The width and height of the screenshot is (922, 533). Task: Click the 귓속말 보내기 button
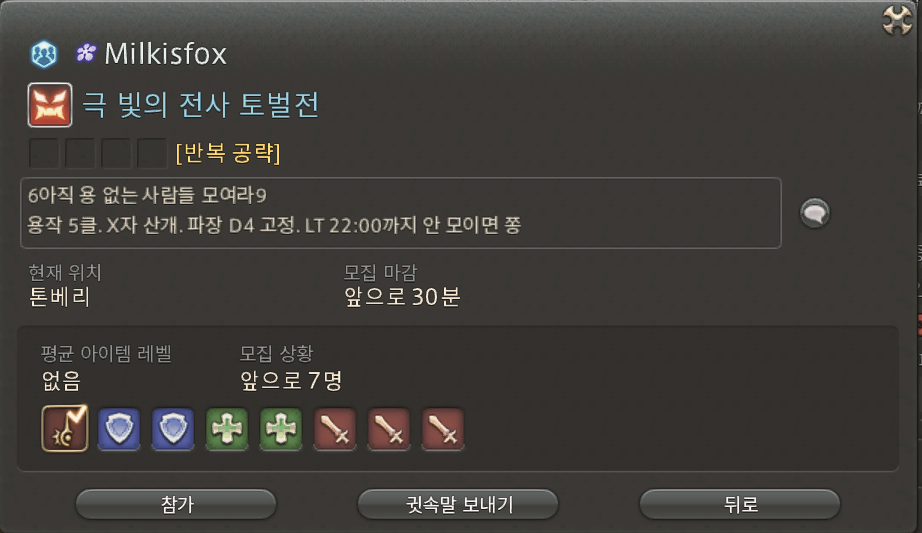(x=458, y=504)
